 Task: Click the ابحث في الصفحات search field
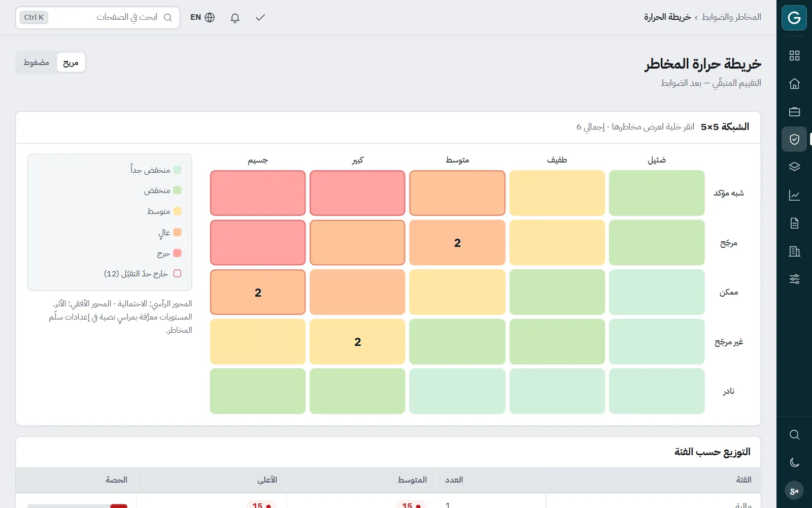tap(97, 17)
